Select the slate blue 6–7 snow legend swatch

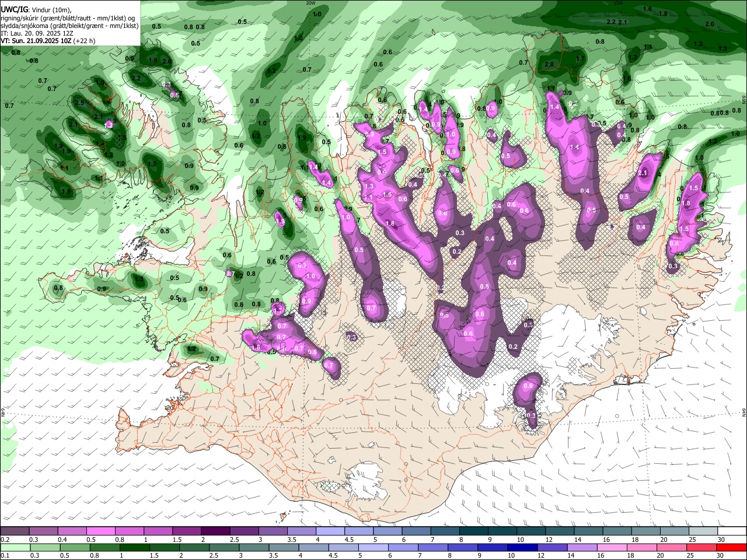click(416, 531)
